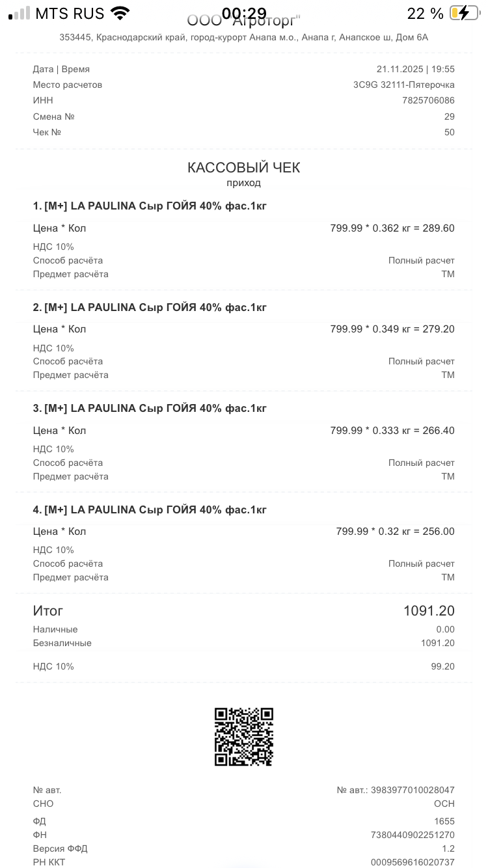
Task: Tap the Анапа store address line
Action: pos(244,38)
